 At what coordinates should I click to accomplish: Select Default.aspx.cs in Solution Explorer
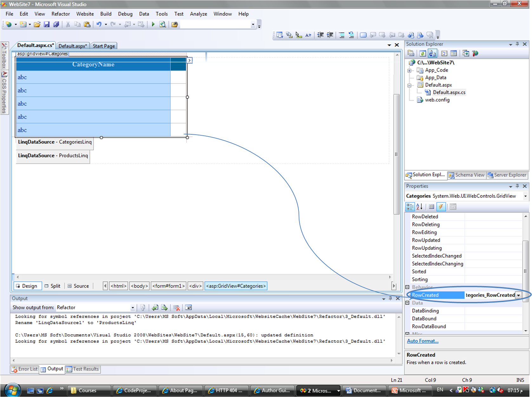pos(449,93)
